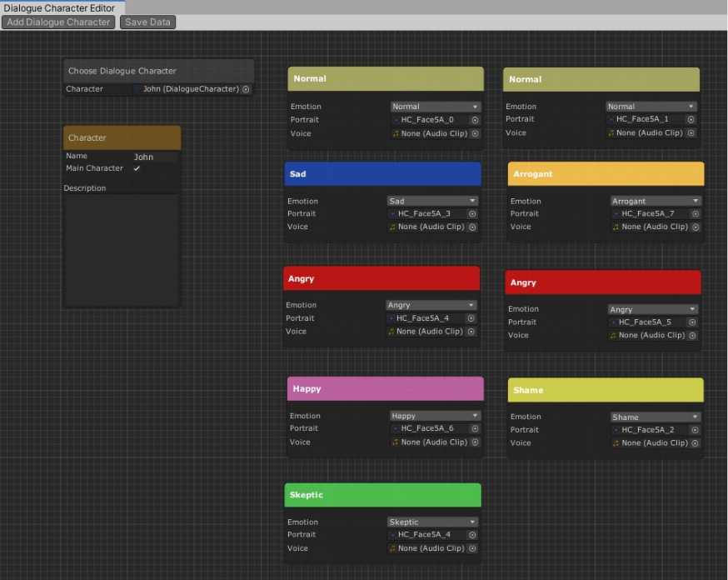Expand the Emotion dropdown showing Skeptic
The width and height of the screenshot is (728, 580).
(432, 522)
